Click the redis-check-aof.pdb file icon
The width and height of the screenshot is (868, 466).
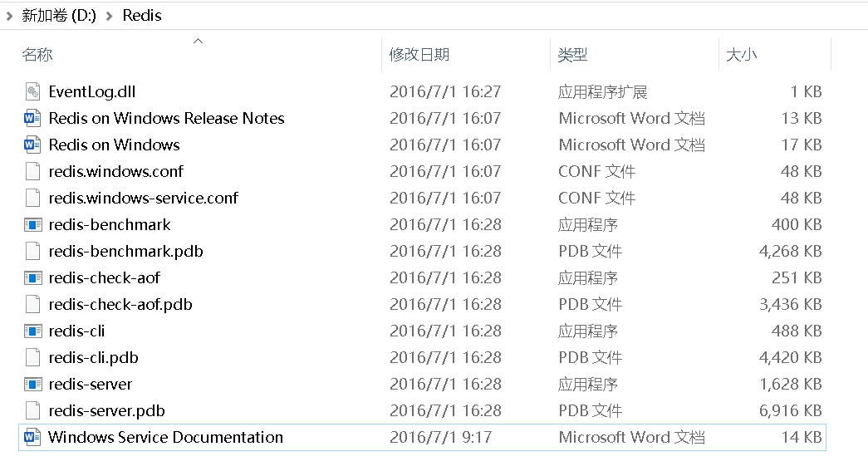(x=32, y=304)
